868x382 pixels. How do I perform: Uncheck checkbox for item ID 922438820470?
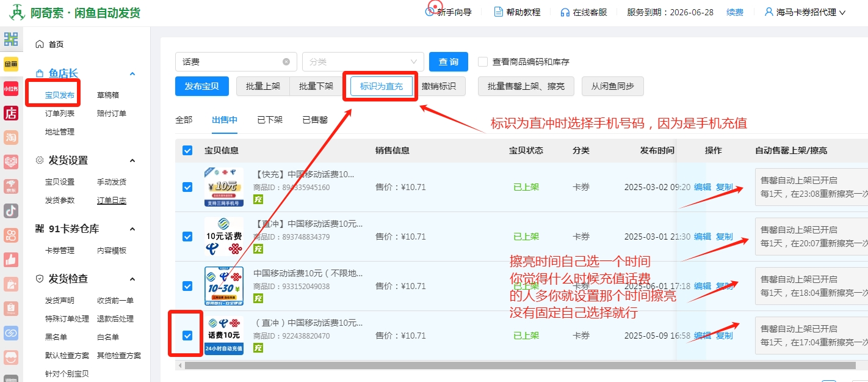pyautogui.click(x=187, y=335)
